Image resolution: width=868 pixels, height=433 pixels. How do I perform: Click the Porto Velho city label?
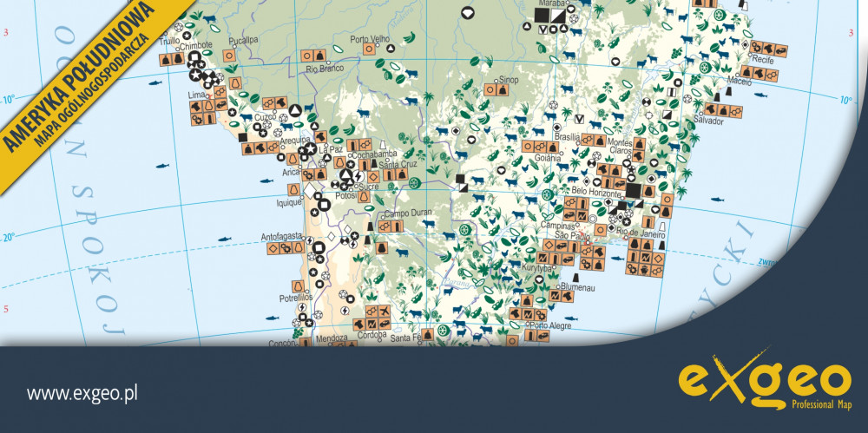coord(369,39)
